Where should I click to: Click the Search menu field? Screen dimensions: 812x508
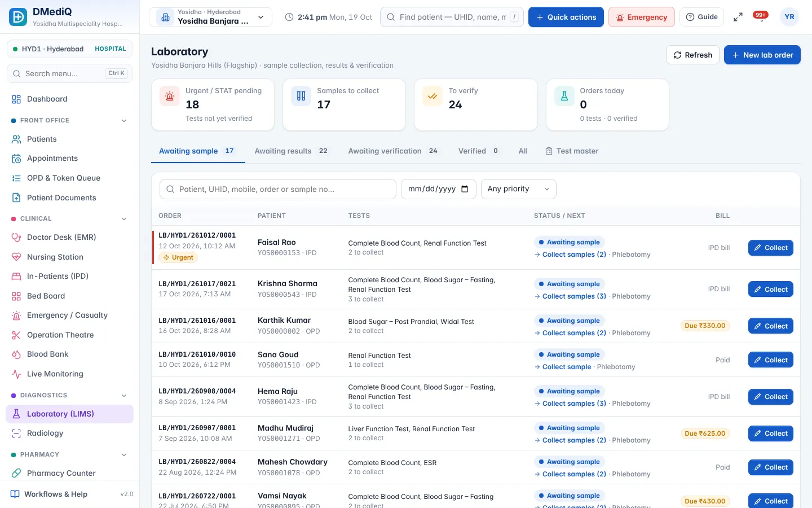pyautogui.click(x=69, y=73)
